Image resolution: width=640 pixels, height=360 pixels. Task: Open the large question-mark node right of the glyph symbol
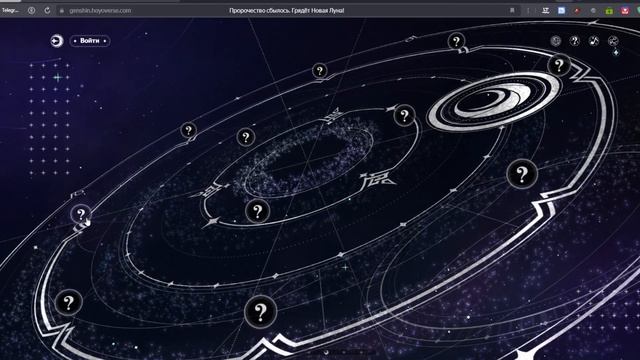522,174
